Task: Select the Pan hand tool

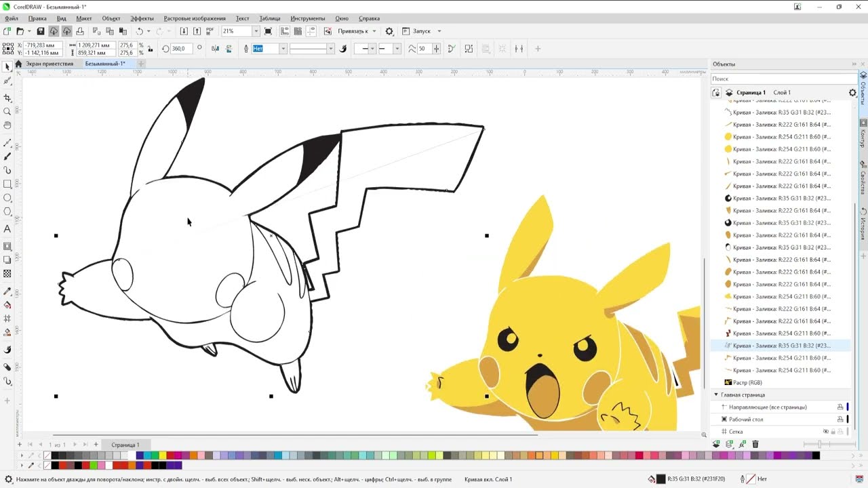Action: 7,125
